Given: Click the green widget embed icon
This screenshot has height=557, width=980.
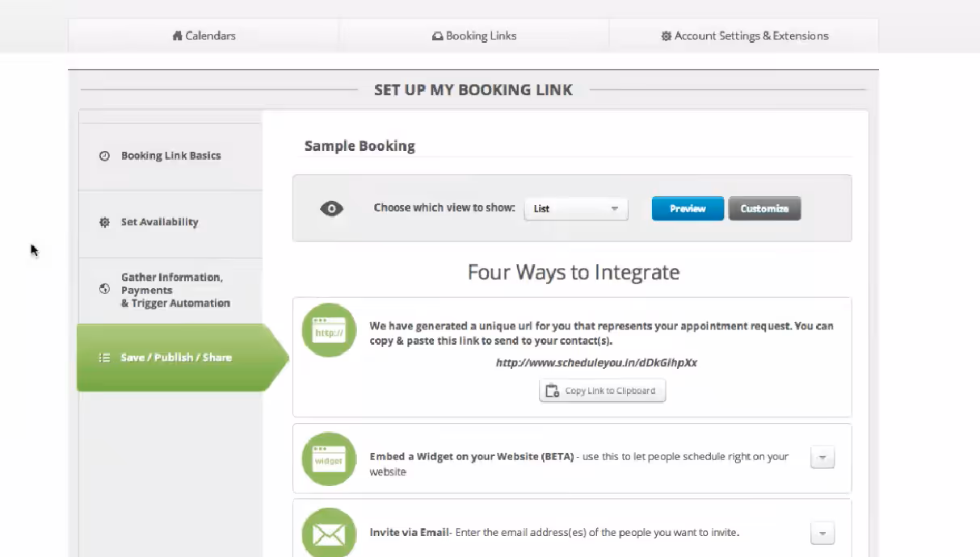Looking at the screenshot, I should pyautogui.click(x=329, y=459).
